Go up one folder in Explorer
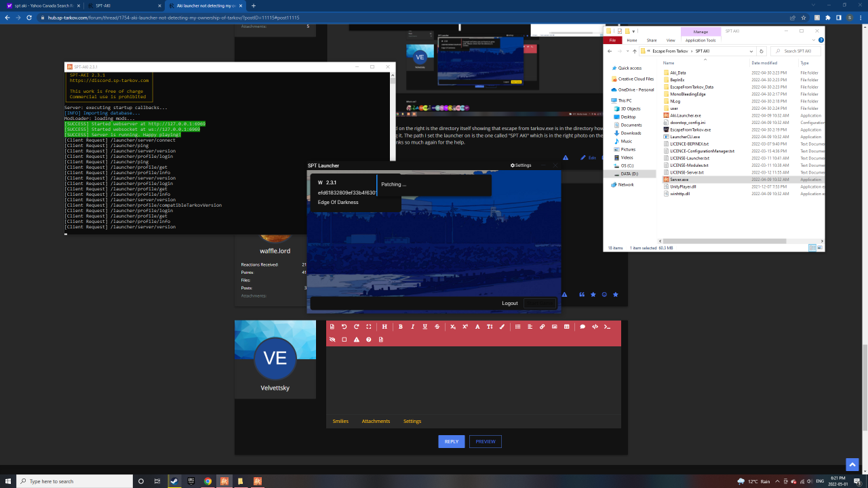This screenshot has width=868, height=488. [635, 51]
